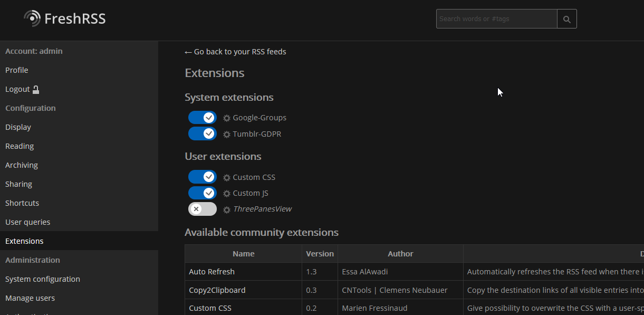
Task: Turn off the Custom JS toggle
Action: tap(203, 193)
